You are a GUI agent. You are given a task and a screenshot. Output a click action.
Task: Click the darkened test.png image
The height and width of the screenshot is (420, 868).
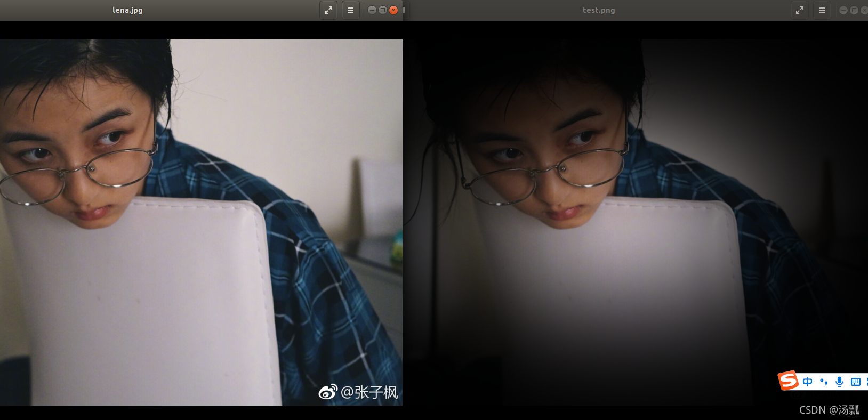coord(636,222)
